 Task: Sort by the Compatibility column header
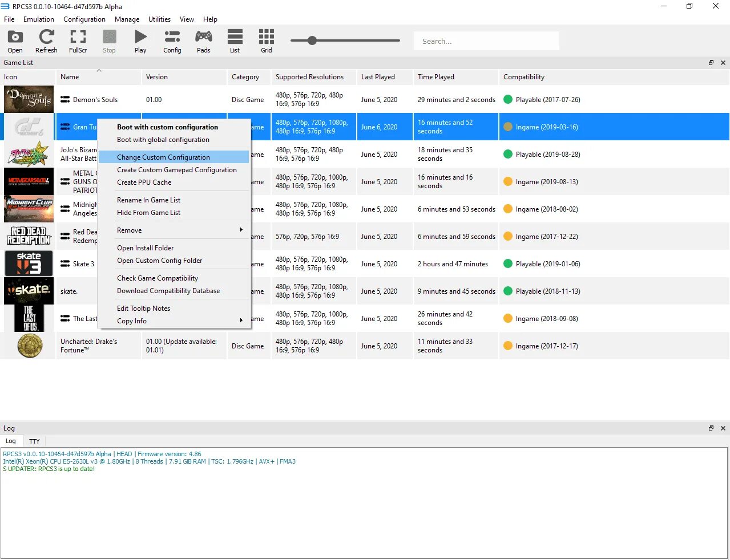(614, 77)
